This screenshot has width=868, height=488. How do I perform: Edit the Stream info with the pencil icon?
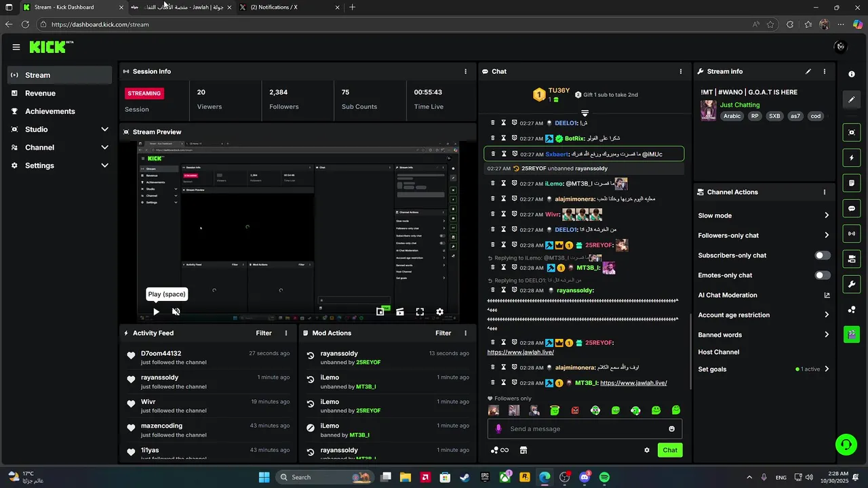808,71
